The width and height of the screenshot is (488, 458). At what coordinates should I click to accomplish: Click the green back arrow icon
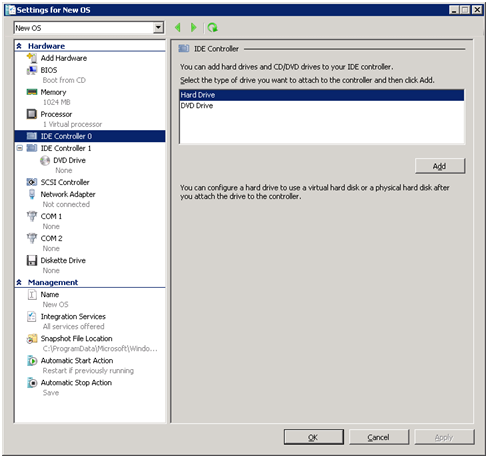(x=178, y=27)
